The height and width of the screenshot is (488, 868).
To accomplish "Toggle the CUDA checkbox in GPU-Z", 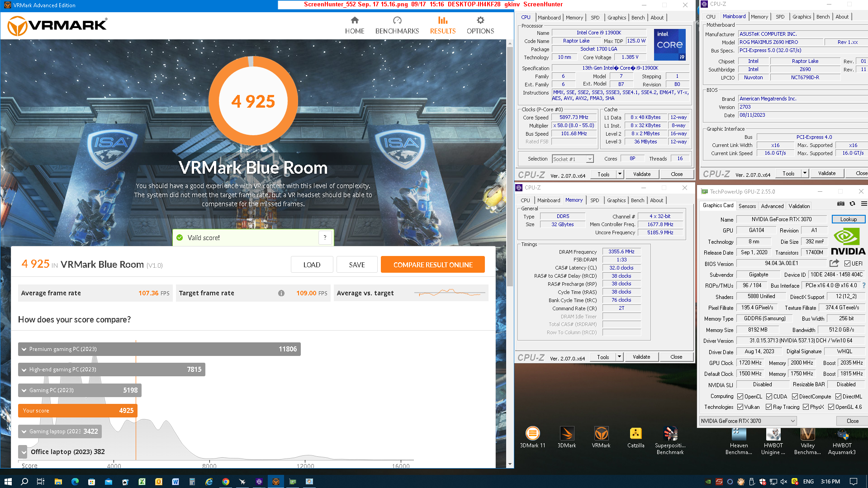I will 769,397.
